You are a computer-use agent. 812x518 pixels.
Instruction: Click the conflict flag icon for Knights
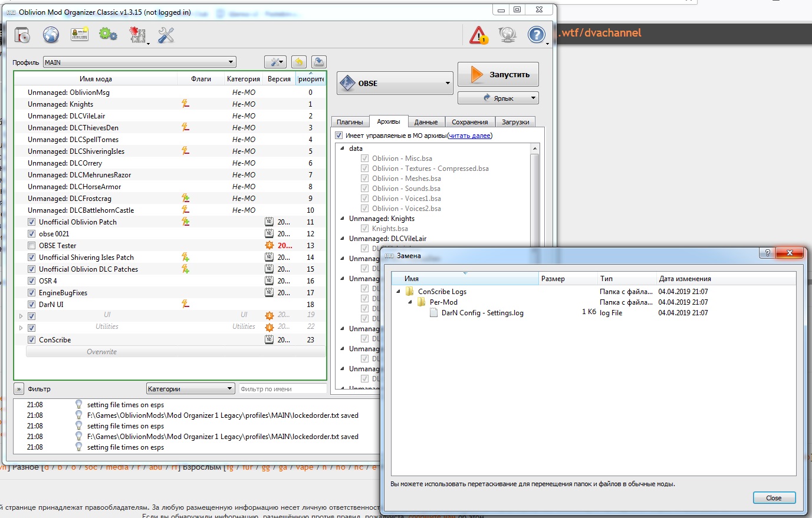coord(185,104)
